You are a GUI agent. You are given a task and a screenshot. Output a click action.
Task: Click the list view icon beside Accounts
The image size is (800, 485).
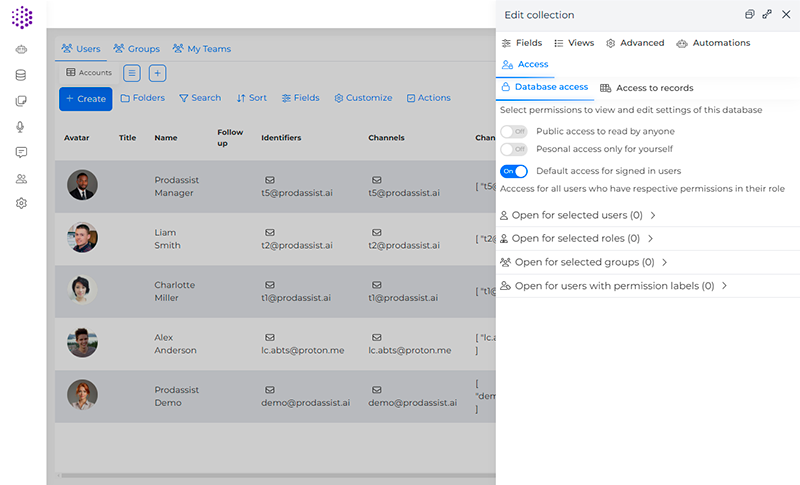tap(132, 73)
